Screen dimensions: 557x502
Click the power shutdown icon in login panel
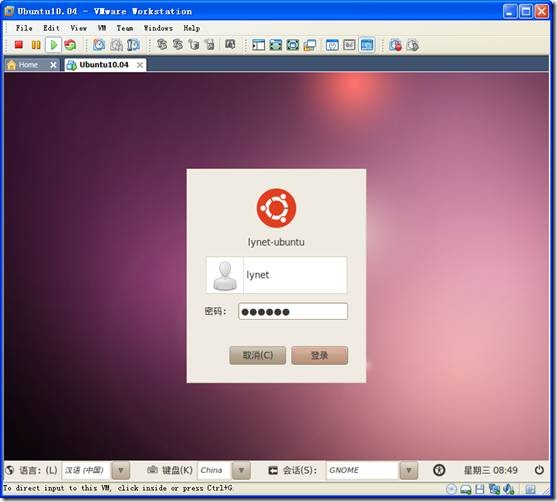[x=539, y=470]
